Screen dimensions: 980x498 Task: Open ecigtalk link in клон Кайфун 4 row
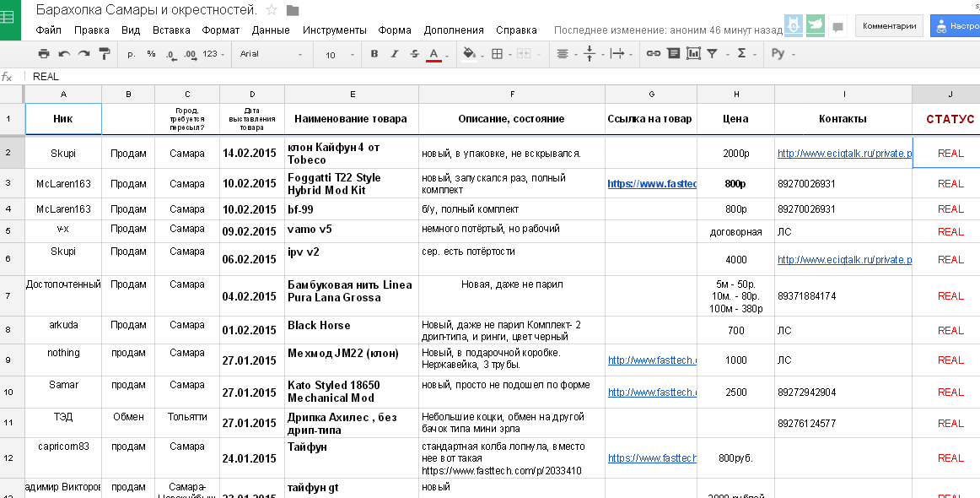click(844, 154)
